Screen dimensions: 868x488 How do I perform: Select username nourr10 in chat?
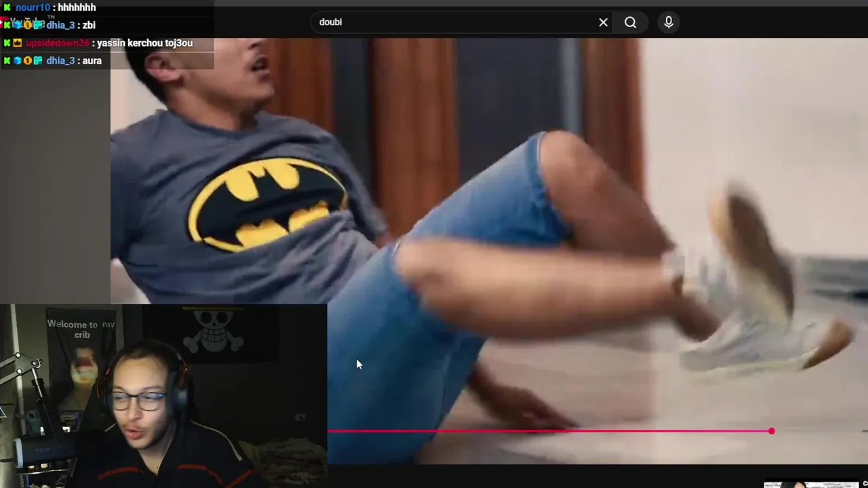[x=33, y=7]
